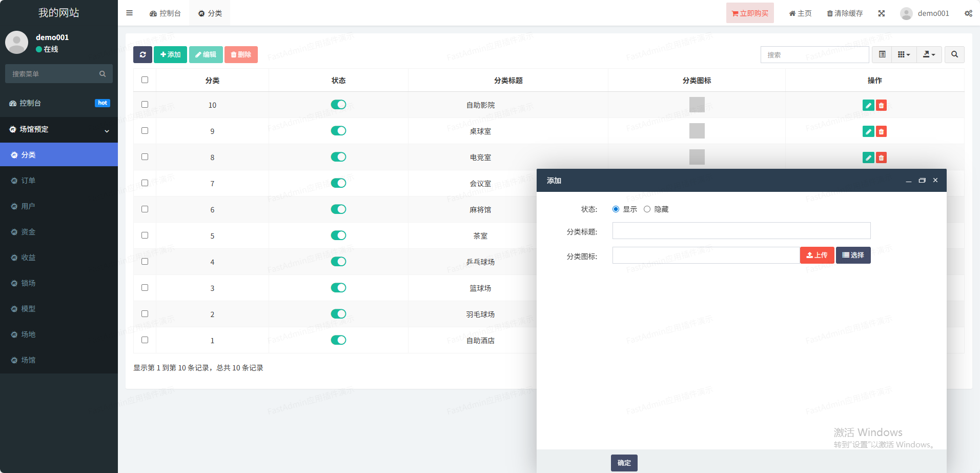Click the 确定 confirm button
The height and width of the screenshot is (473, 980).
[624, 463]
